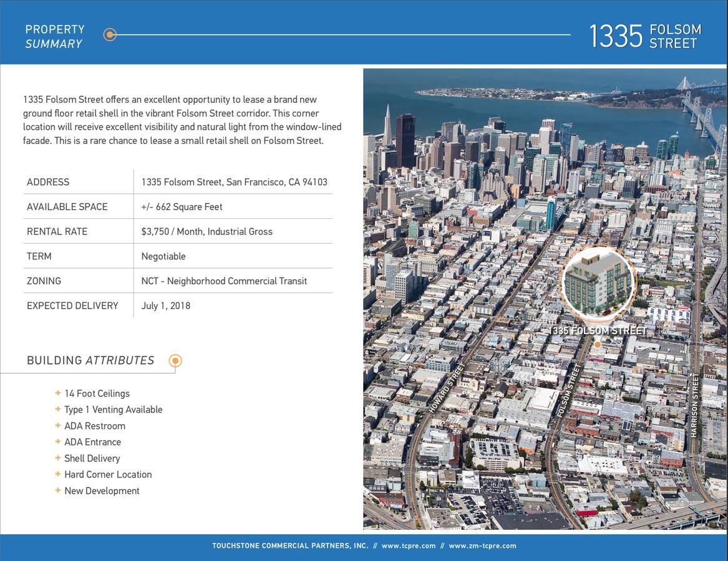The image size is (728, 561).
Task: Click the ADDRESS row label
Action: (x=48, y=182)
